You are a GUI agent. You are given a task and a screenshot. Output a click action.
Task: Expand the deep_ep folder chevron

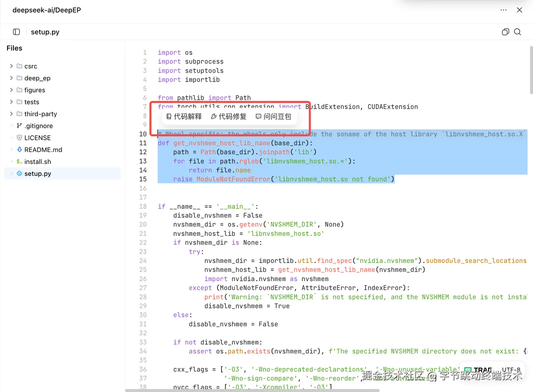11,78
